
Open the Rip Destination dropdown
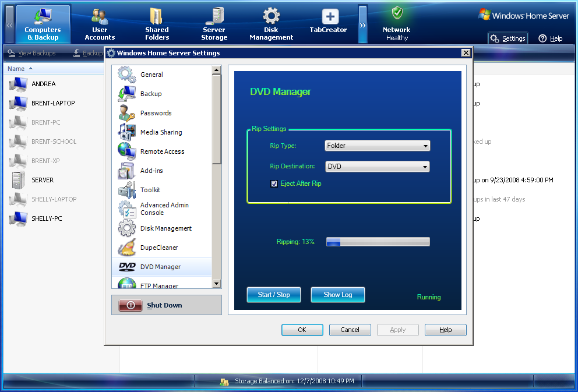(x=377, y=167)
